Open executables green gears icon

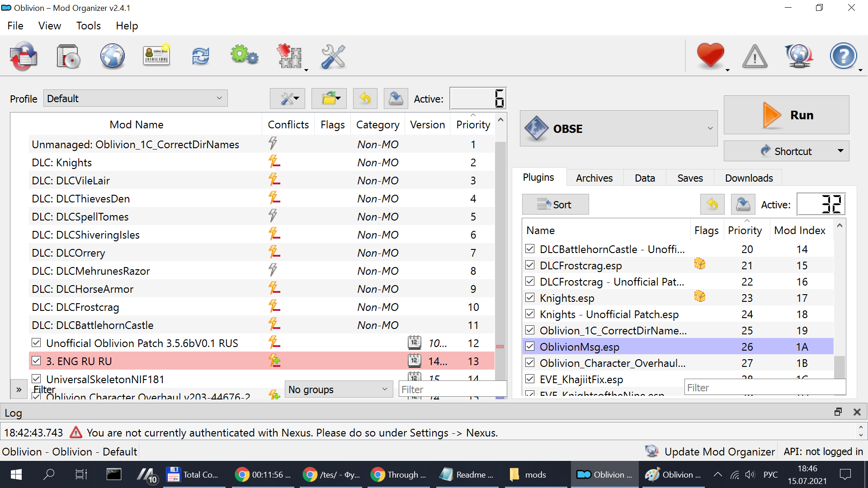coord(244,56)
